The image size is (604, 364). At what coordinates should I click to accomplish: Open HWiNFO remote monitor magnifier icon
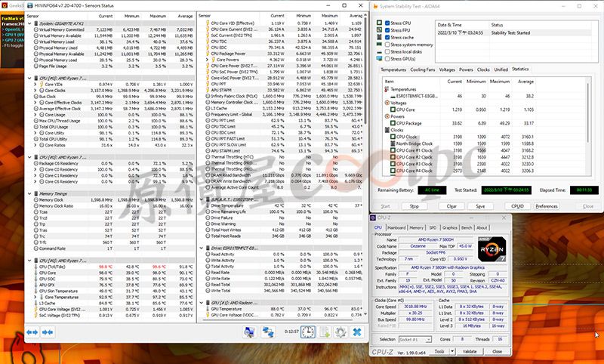tap(250, 332)
